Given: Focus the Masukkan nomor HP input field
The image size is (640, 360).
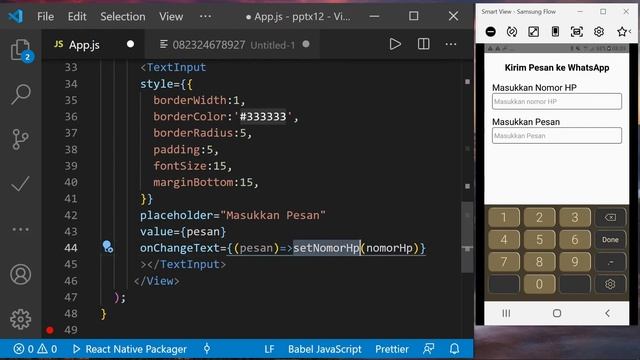Looking at the screenshot, I should click(x=557, y=101).
